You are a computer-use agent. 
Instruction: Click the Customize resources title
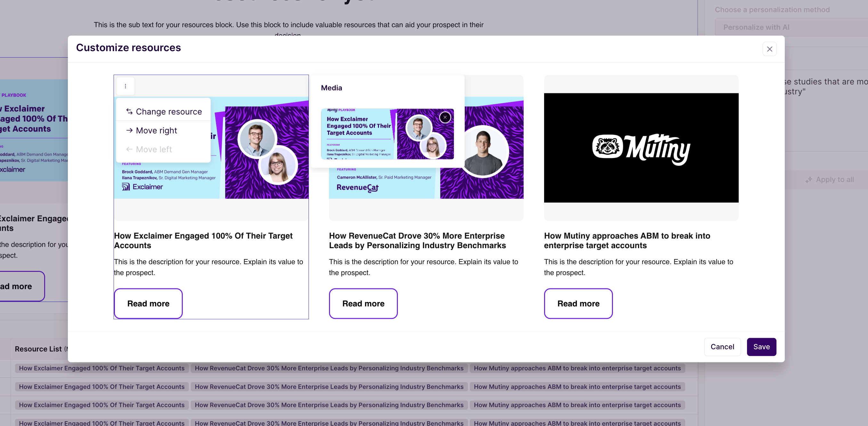click(x=128, y=47)
